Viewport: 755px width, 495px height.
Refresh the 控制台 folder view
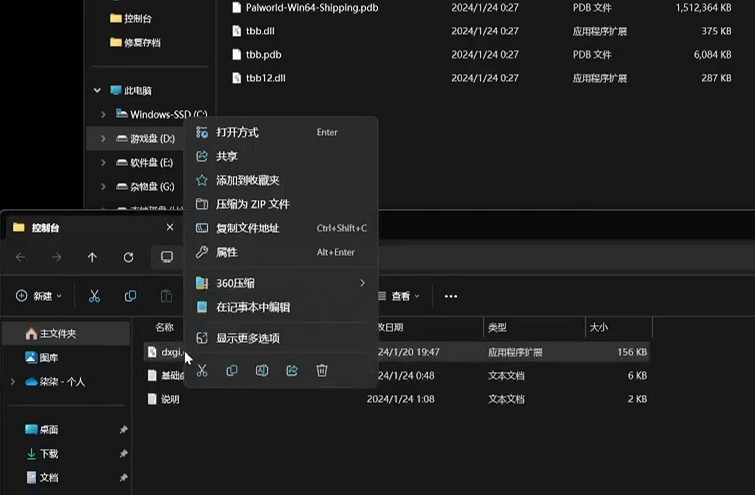click(x=129, y=257)
